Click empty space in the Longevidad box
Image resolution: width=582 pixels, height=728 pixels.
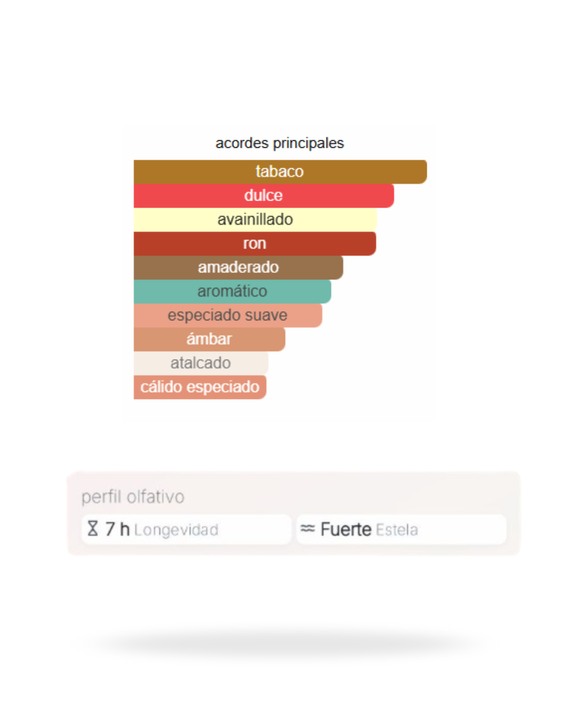coord(256,530)
